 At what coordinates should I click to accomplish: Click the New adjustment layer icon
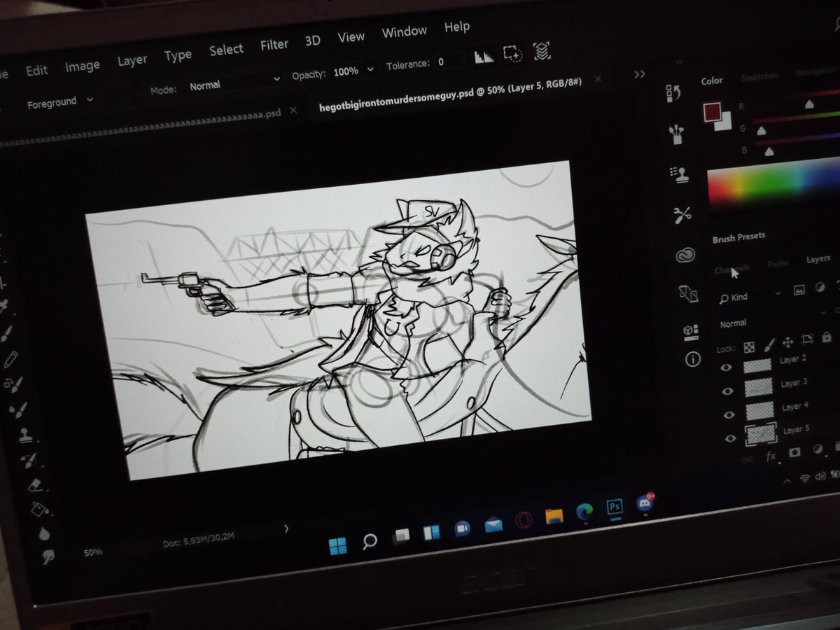coord(817,450)
